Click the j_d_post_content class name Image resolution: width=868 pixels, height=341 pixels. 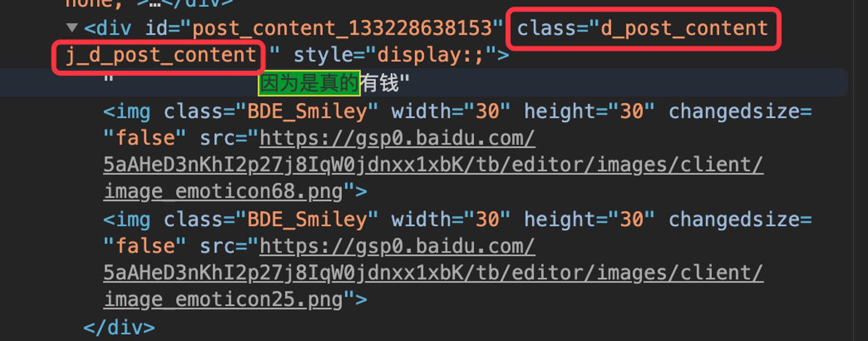click(x=161, y=56)
